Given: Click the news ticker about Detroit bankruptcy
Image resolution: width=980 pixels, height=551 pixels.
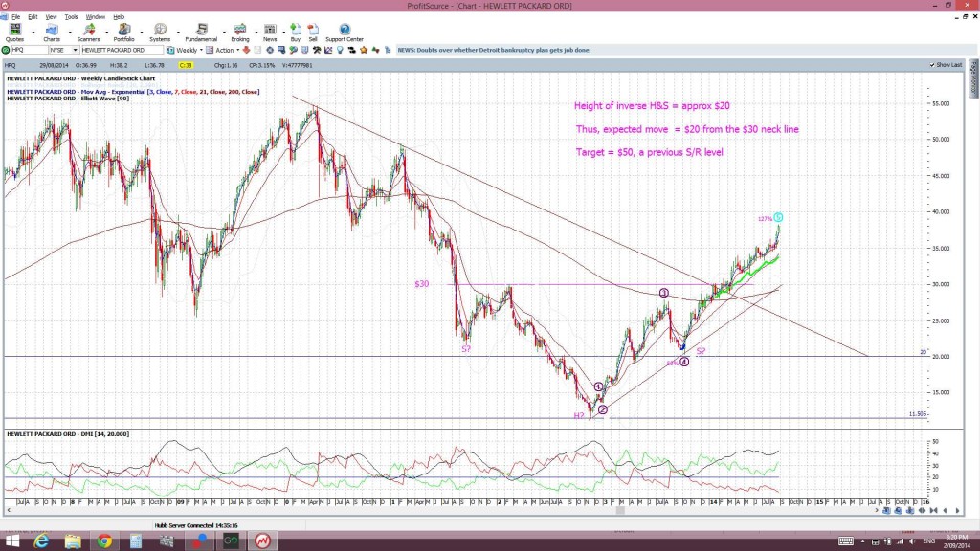Looking at the screenshot, I should (x=494, y=50).
